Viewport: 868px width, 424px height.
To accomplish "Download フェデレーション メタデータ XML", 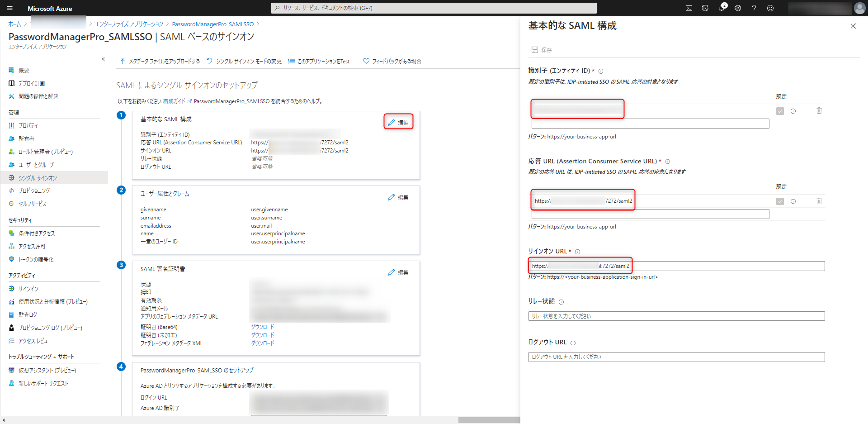I will (x=263, y=343).
